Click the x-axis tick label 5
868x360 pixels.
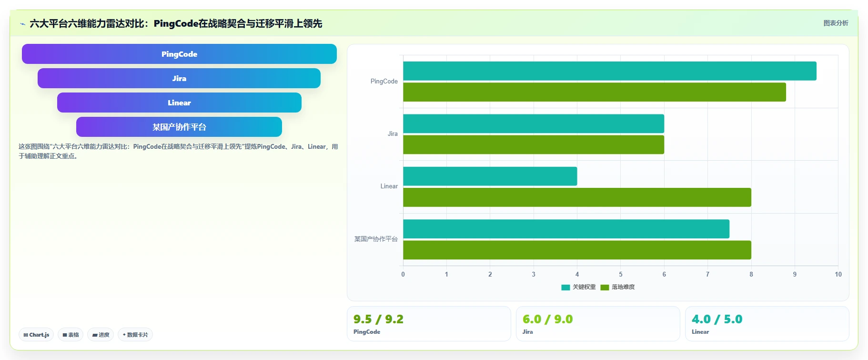(x=620, y=274)
